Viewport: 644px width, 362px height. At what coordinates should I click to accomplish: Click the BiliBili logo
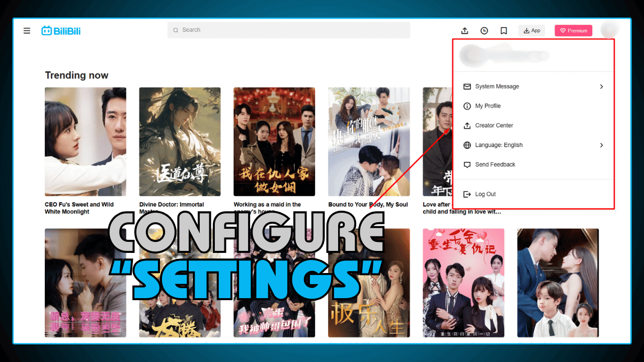click(x=61, y=31)
